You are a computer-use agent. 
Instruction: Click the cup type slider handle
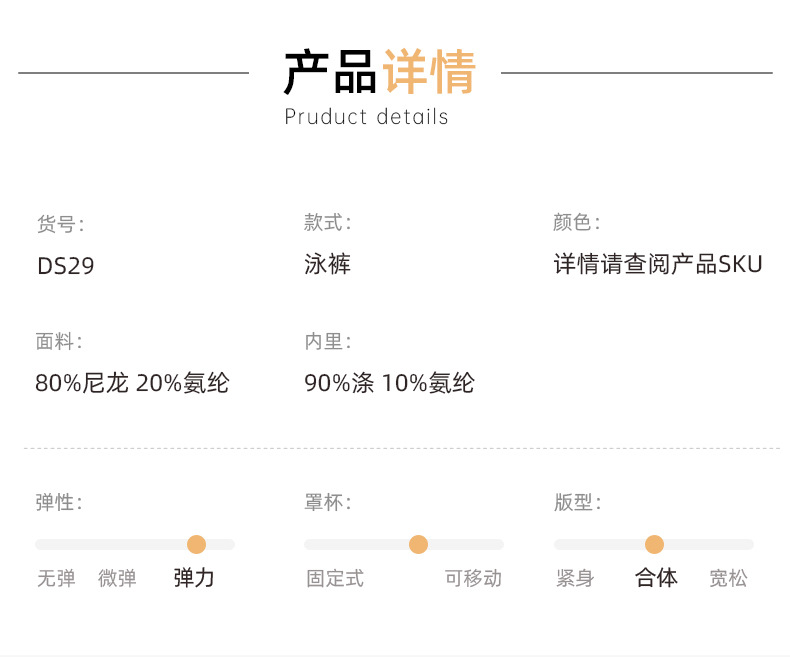(418, 544)
